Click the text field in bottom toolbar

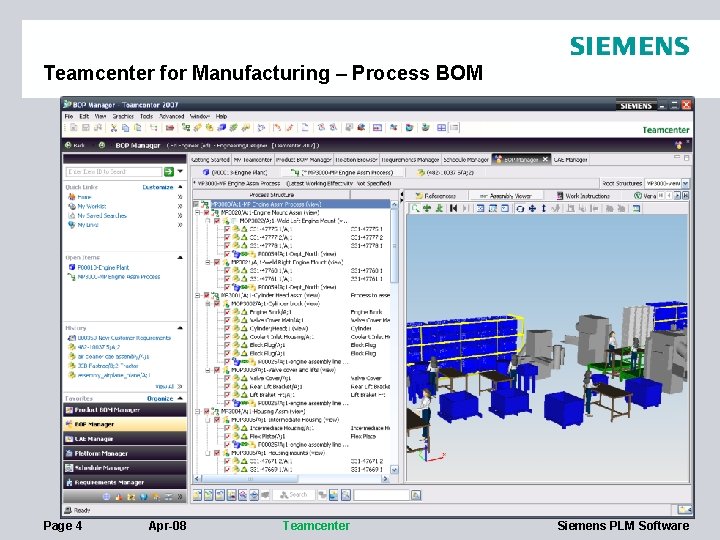[x=381, y=495]
